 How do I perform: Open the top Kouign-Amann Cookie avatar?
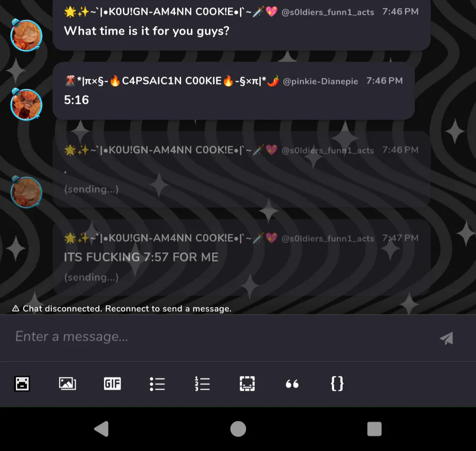(x=26, y=35)
